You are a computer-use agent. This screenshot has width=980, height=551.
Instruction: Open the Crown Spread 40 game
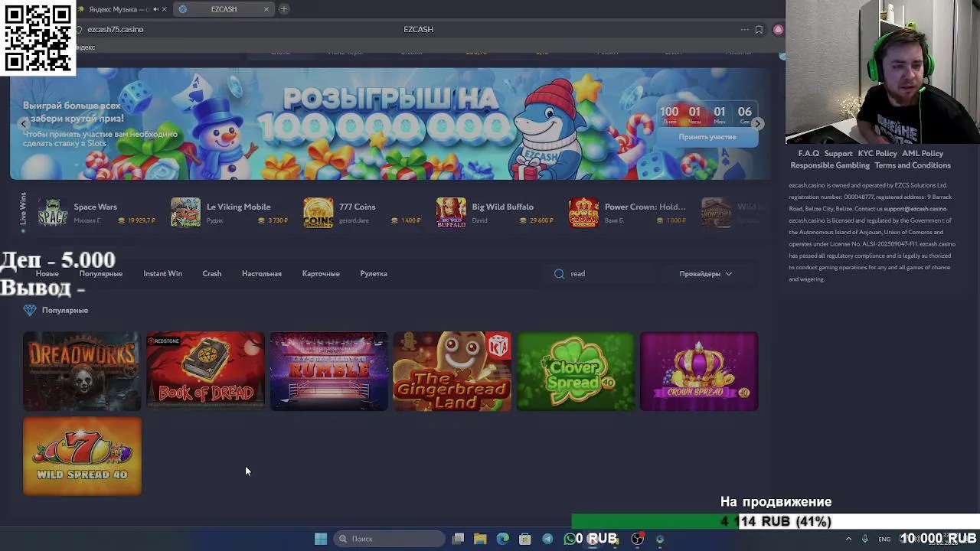click(x=699, y=371)
